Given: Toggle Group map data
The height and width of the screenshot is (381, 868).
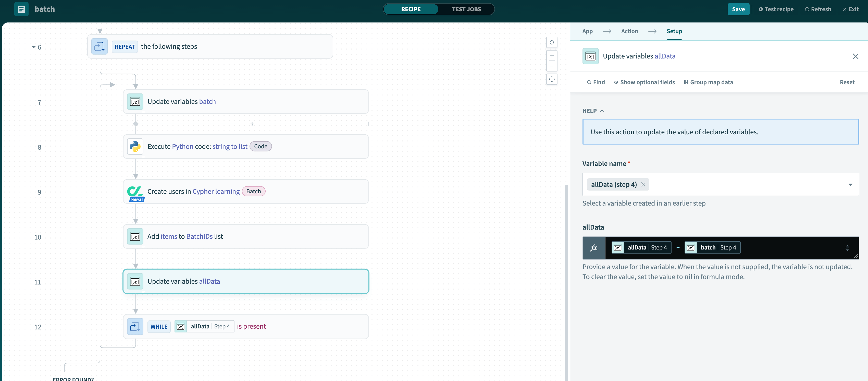Looking at the screenshot, I should click(708, 82).
